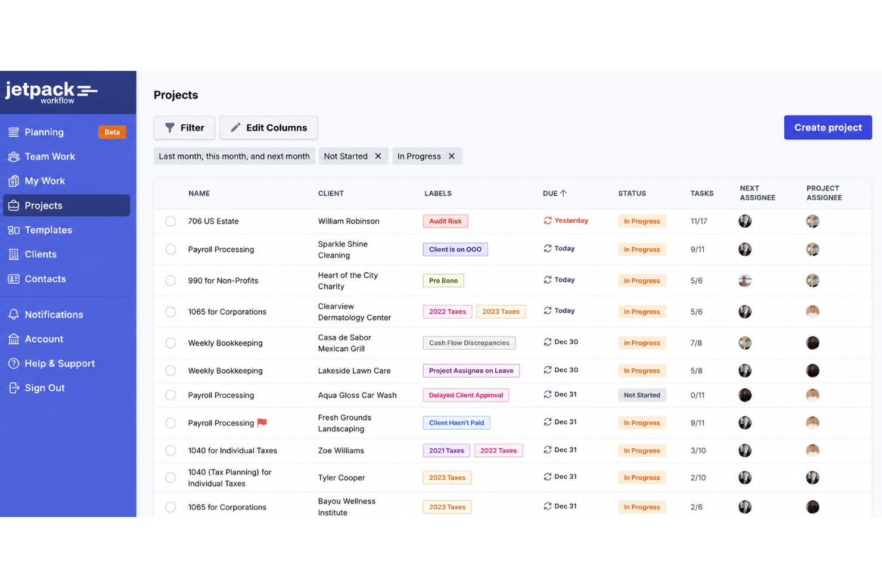
Task: Sort by the Name column header
Action: (x=199, y=194)
